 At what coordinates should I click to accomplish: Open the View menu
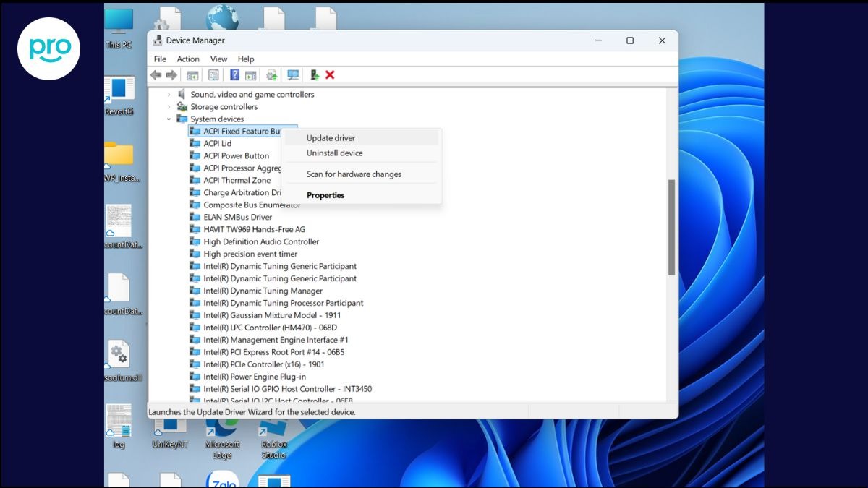click(219, 59)
